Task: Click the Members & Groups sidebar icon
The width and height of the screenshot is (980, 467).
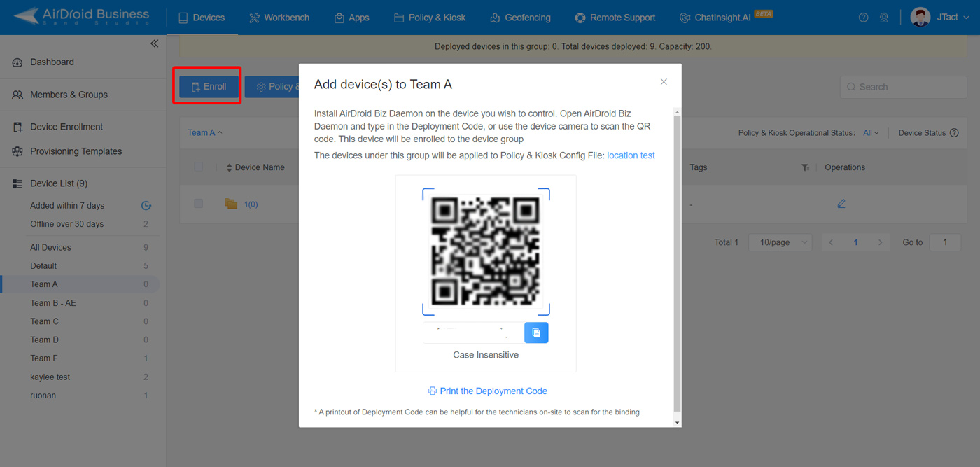Action: (17, 95)
